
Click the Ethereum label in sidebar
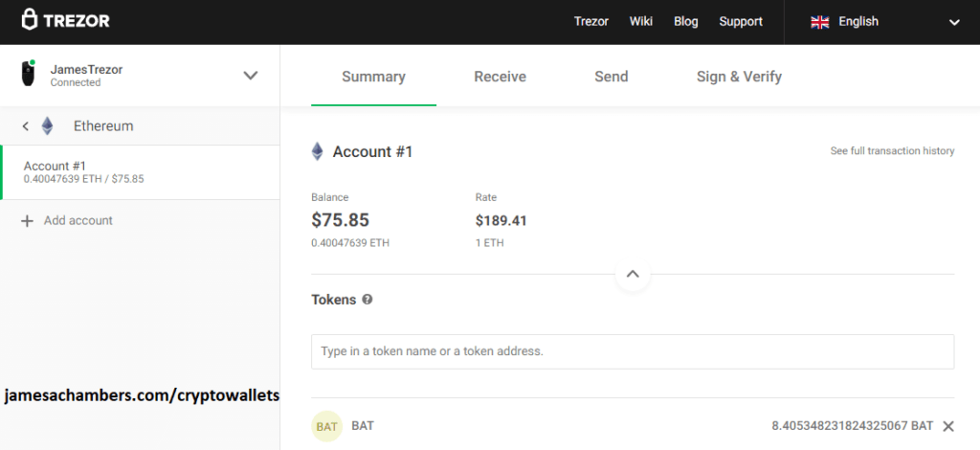click(x=103, y=126)
